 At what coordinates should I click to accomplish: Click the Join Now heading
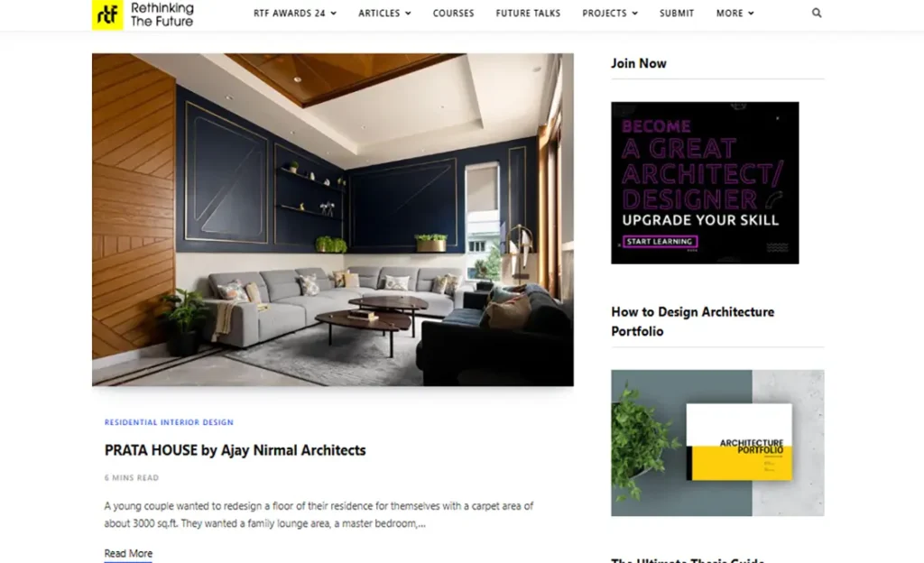tap(639, 63)
